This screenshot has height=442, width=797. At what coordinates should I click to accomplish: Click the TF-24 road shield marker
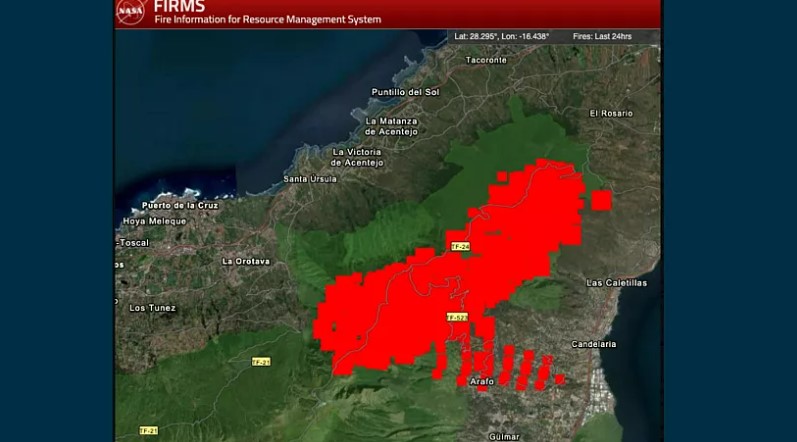click(460, 246)
